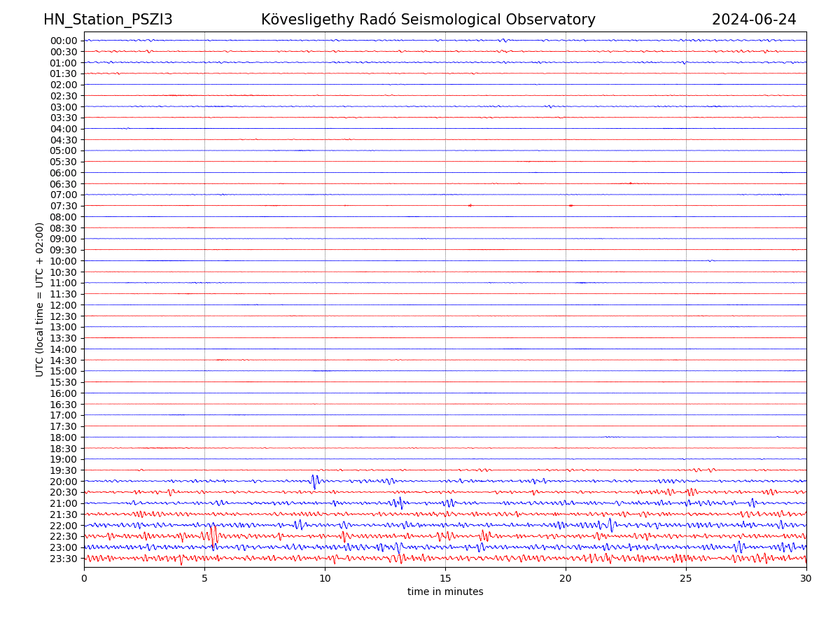
Task: Select the big red spike on the 22:30 trace
Action: pos(213,535)
